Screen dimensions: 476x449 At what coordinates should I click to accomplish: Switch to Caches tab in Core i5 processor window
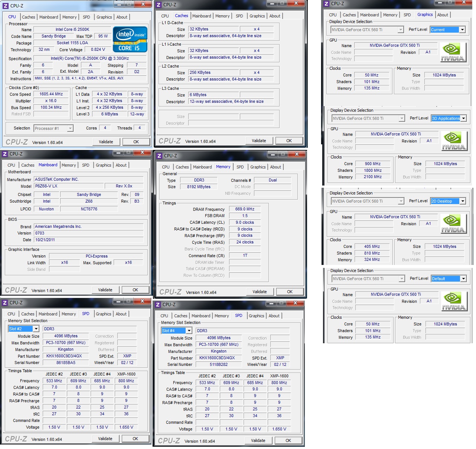pos(29,17)
